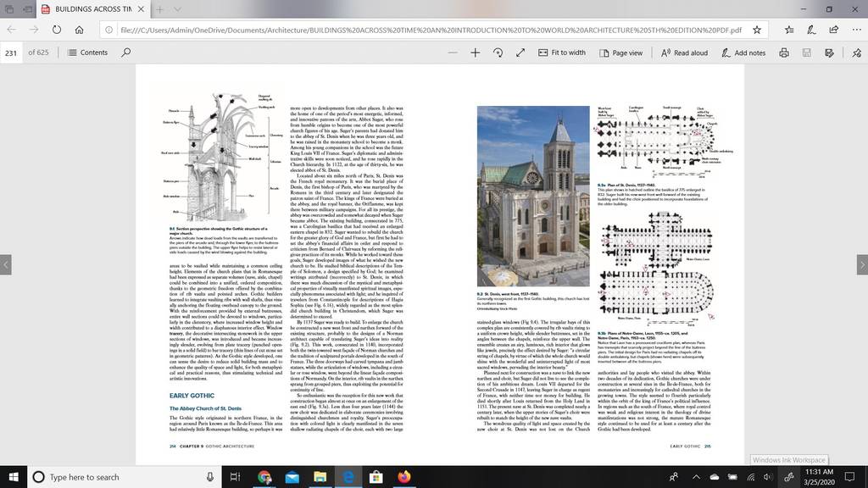Viewport: 868px width, 488px height.
Task: Go forward using the browser forward arrow
Action: coord(34,30)
